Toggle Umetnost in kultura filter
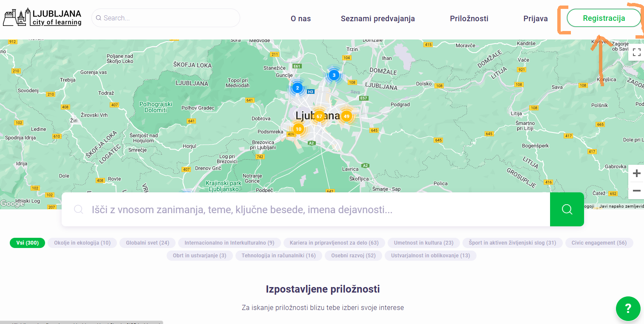Viewport: 644px width, 324px height. click(423, 243)
